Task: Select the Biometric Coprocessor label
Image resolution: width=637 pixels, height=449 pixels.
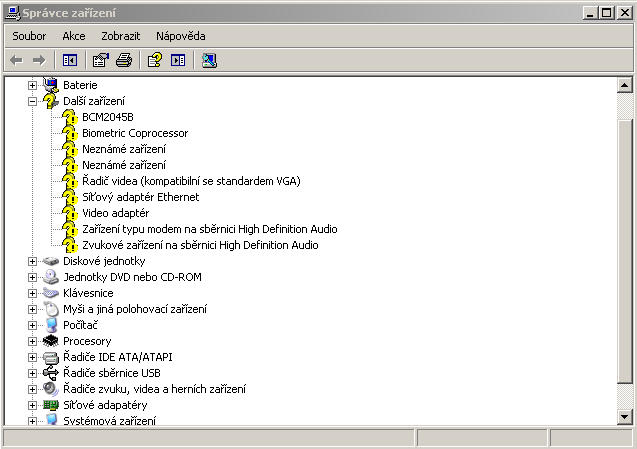Action: [x=135, y=133]
